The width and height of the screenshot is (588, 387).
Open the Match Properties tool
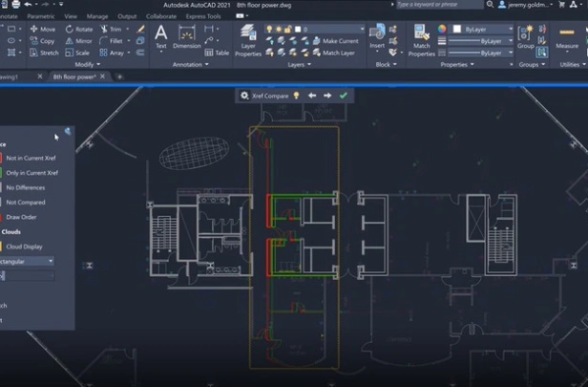[x=422, y=40]
